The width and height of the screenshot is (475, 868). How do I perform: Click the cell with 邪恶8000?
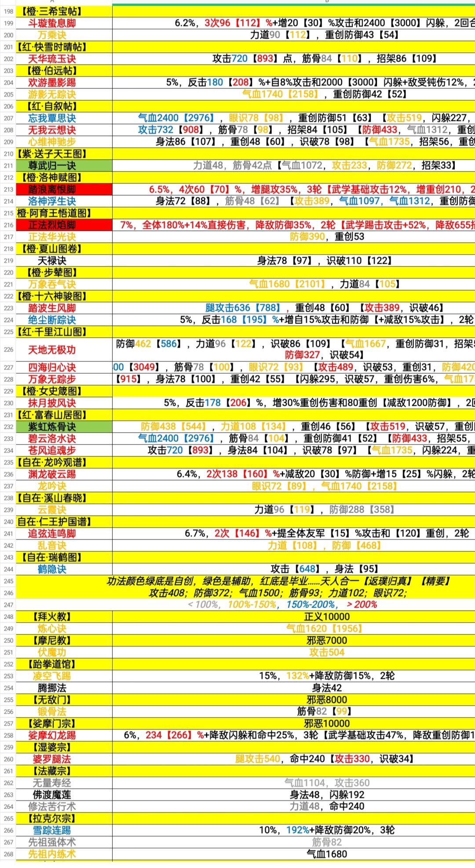(x=294, y=700)
